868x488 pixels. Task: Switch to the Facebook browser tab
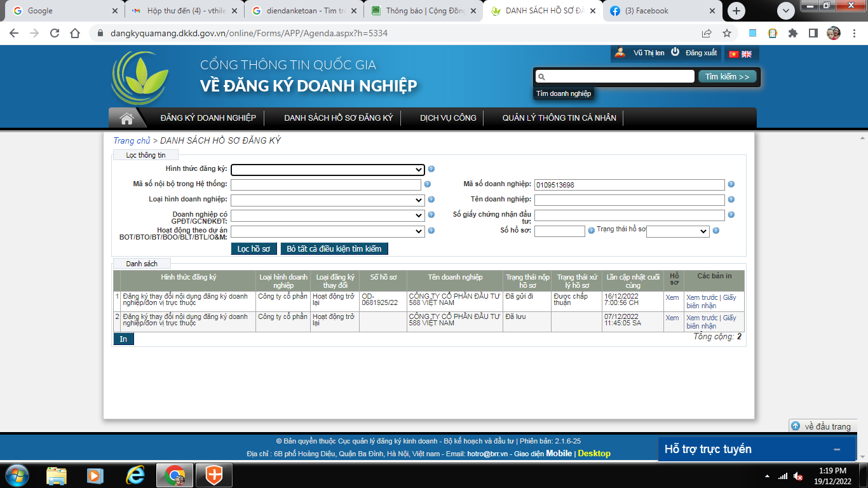661,11
